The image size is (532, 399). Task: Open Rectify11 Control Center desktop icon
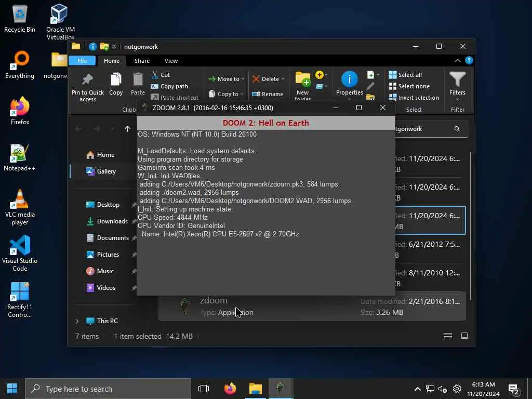click(20, 300)
